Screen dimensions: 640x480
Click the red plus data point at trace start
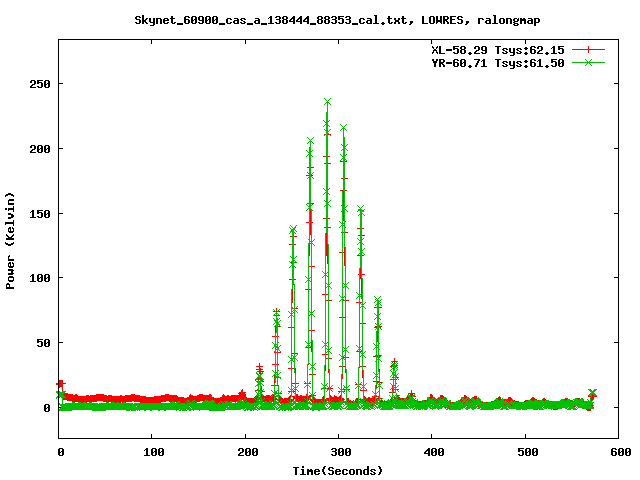click(x=61, y=384)
